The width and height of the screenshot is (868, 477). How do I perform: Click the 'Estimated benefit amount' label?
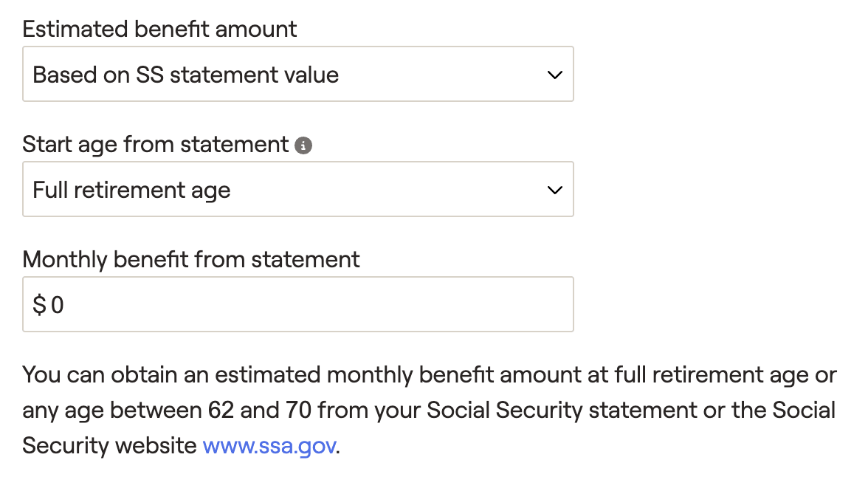(159, 30)
